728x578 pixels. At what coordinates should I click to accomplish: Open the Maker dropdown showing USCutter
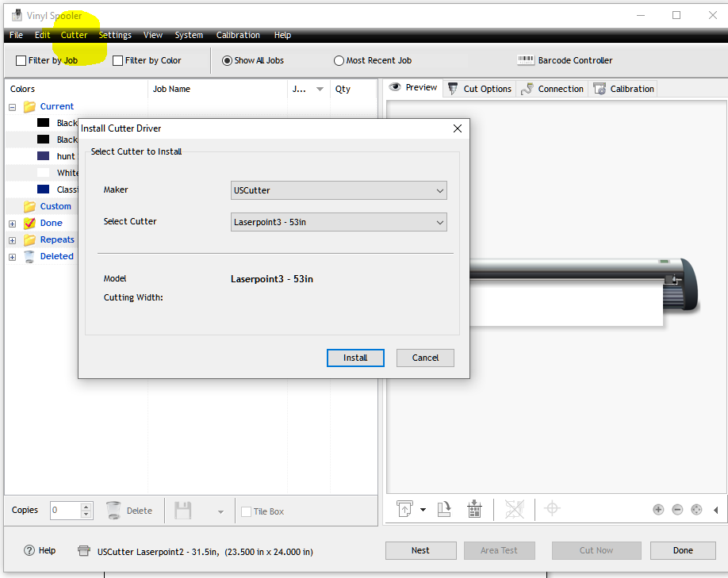[x=339, y=190]
